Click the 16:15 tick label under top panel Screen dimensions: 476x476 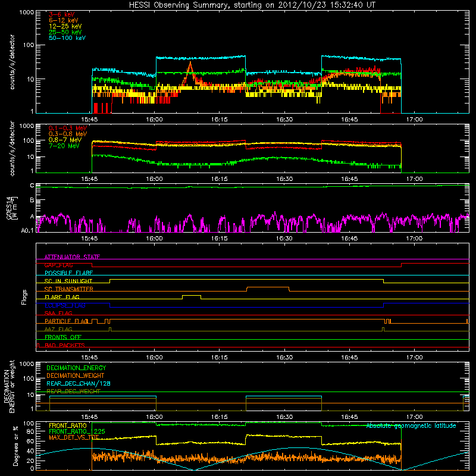point(219,120)
